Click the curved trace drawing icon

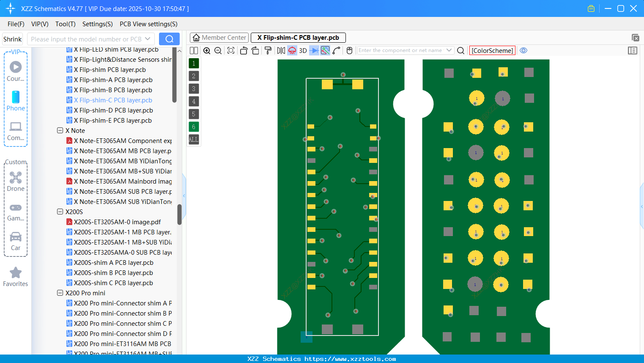click(337, 50)
